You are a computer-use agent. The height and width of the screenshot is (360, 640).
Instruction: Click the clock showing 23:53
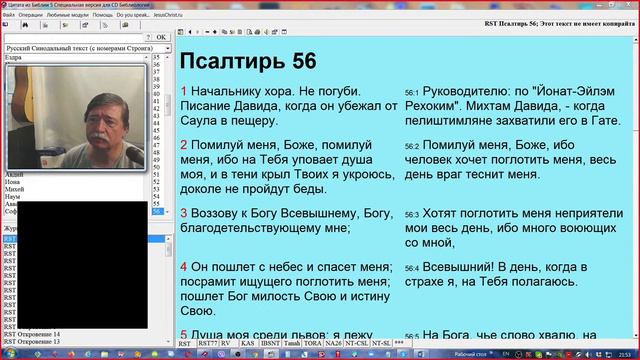point(625,354)
